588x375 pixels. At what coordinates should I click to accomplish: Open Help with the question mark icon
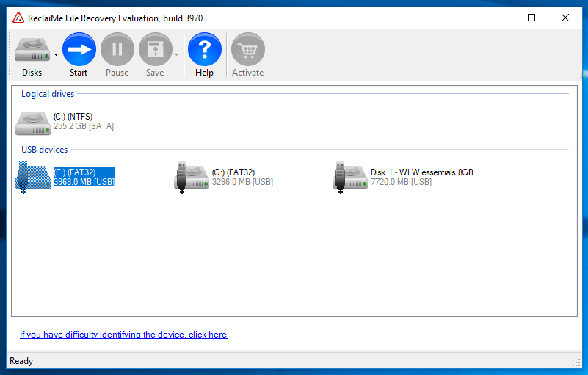[204, 49]
